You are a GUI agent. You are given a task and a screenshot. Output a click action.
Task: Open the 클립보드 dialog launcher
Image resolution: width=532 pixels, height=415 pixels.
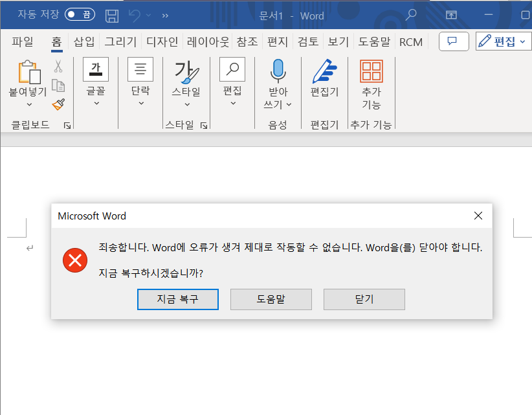tap(67, 126)
